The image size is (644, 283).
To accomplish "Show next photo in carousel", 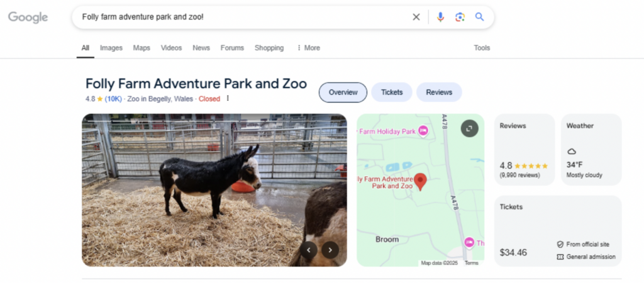I will 330,250.
